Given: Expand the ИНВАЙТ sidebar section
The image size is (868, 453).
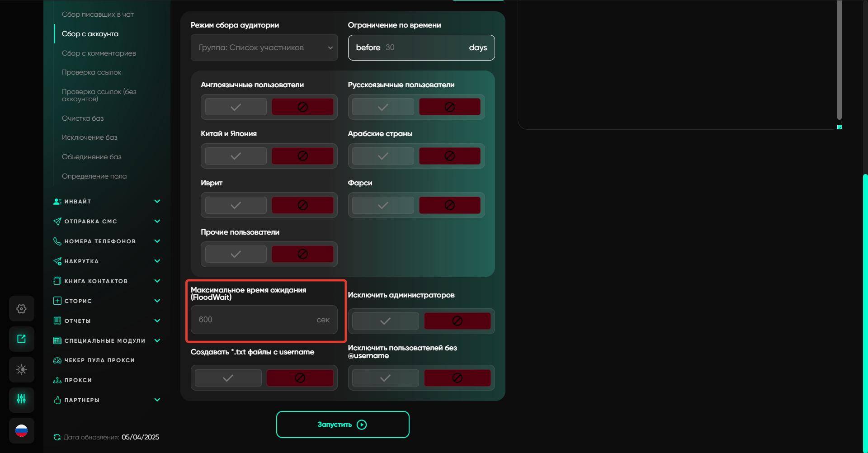Looking at the screenshot, I should click(157, 202).
